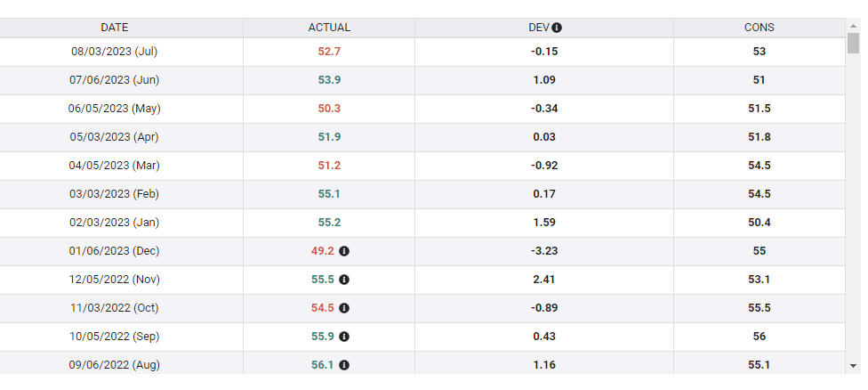
Task: Click info icon beside 55.5 actual value
Action: pyautogui.click(x=344, y=280)
